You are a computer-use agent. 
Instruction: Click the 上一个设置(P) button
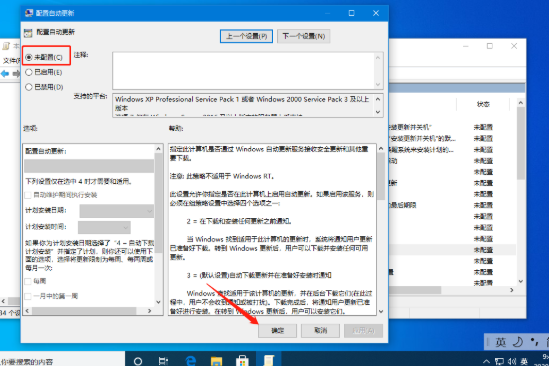pos(246,36)
